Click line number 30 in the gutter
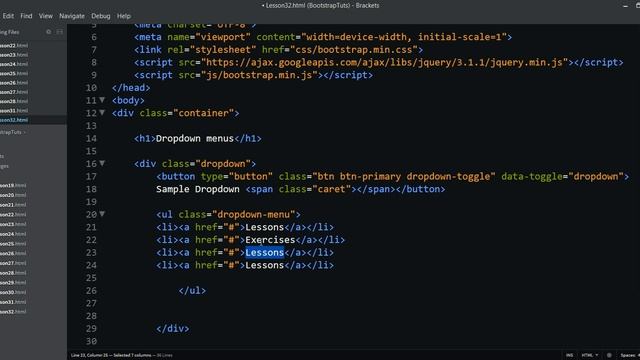 pyautogui.click(x=91, y=341)
